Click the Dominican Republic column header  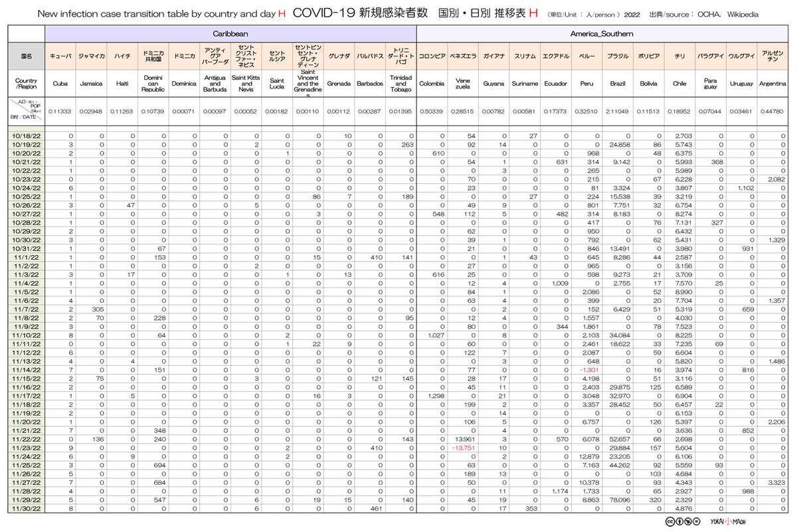153,84
